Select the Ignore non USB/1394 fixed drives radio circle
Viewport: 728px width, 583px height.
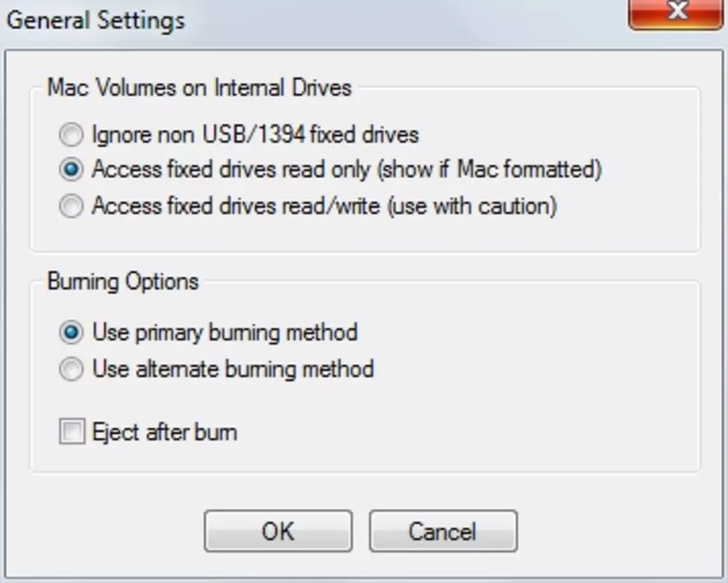[71, 135]
